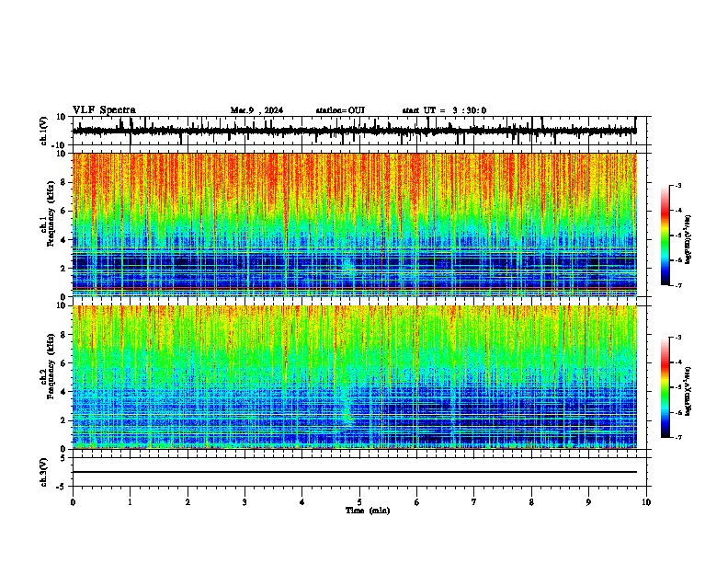728x563 pixels.
Task: Click the "-7" label on ch.1 color bar
Action: click(677, 285)
